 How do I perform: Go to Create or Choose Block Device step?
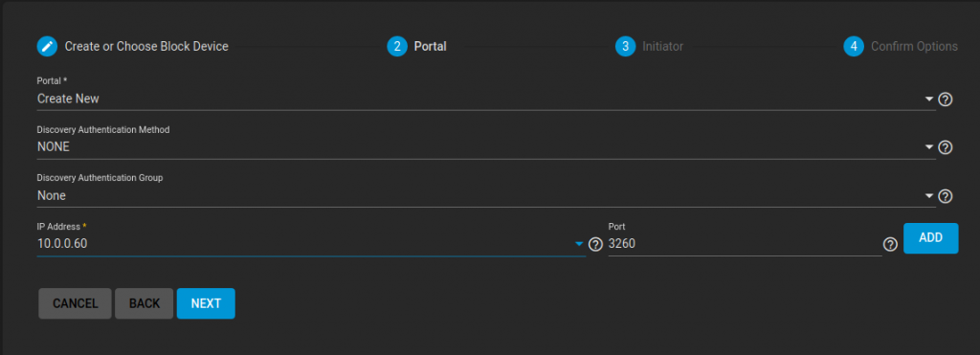click(x=146, y=46)
